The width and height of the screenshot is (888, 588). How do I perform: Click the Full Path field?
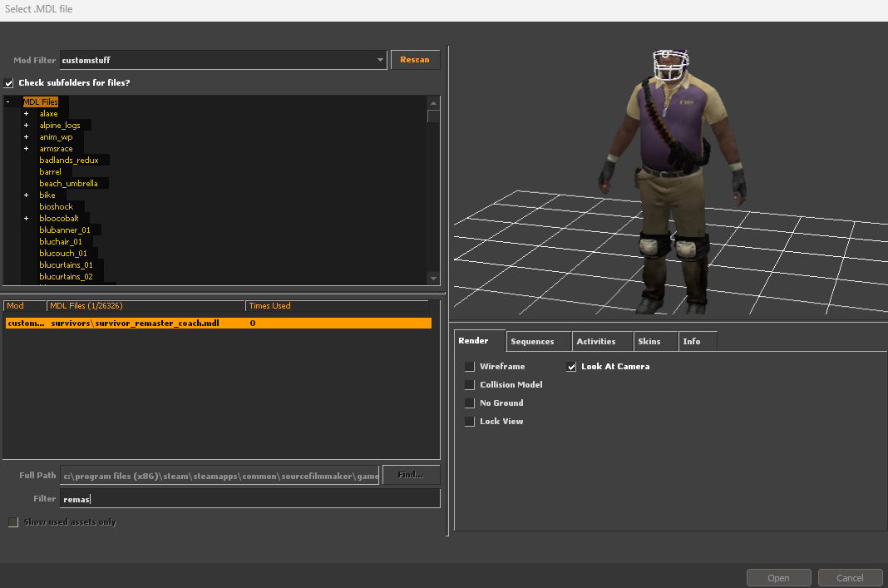point(220,476)
